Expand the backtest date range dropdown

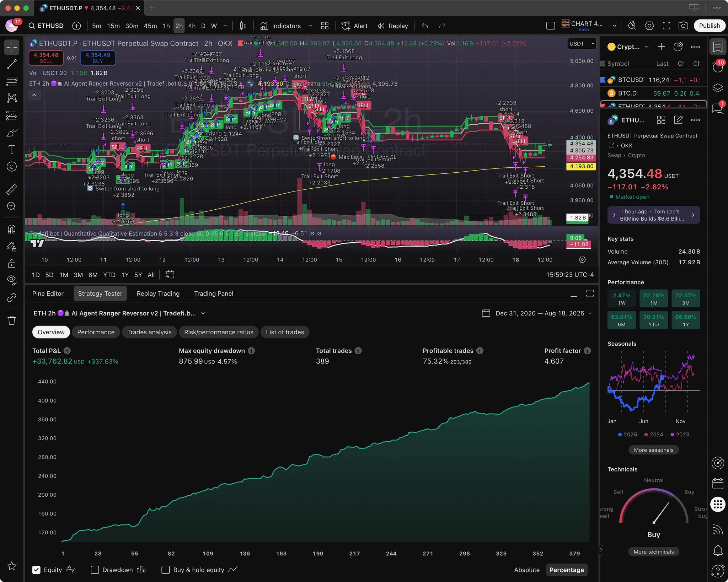(x=537, y=313)
